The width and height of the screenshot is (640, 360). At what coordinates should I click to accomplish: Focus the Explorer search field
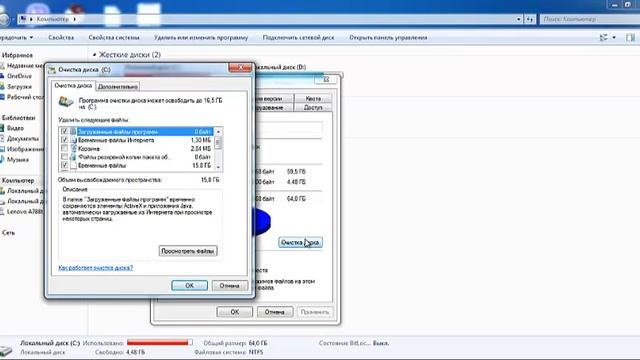590,19
